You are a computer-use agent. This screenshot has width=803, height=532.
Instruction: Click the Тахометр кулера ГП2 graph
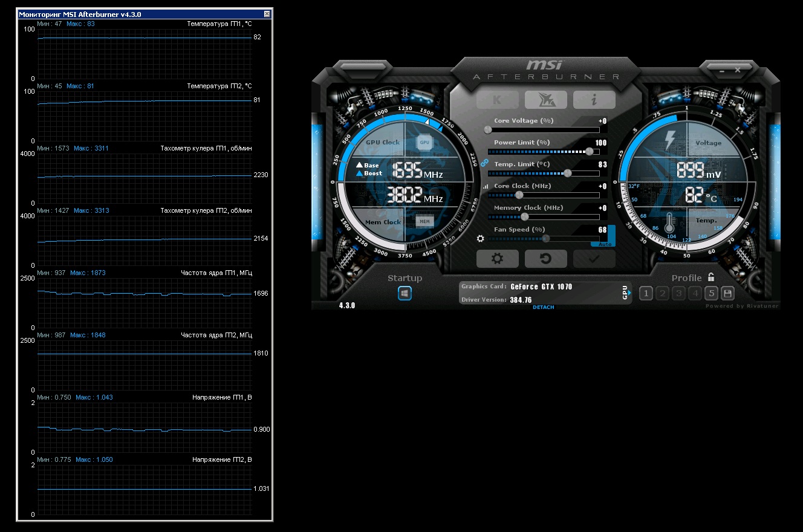click(145, 241)
